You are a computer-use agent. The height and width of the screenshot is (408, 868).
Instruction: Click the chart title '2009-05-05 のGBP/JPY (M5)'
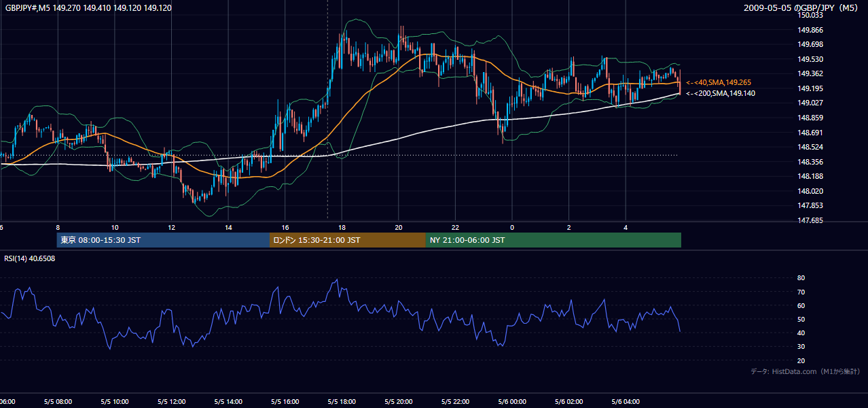pyautogui.click(x=802, y=8)
